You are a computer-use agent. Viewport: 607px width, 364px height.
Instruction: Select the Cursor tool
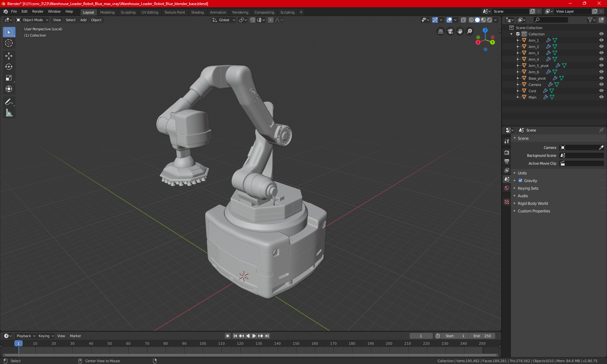point(9,43)
